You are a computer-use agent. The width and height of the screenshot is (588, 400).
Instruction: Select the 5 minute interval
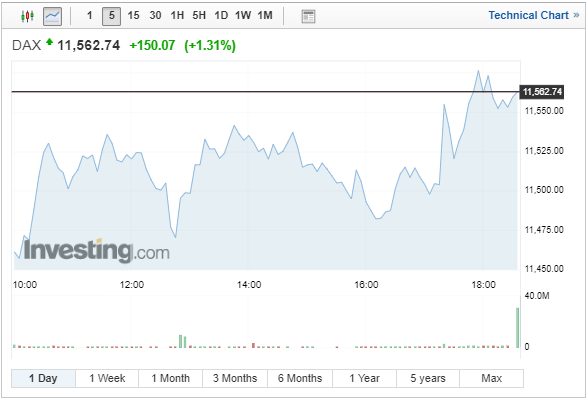tap(111, 16)
